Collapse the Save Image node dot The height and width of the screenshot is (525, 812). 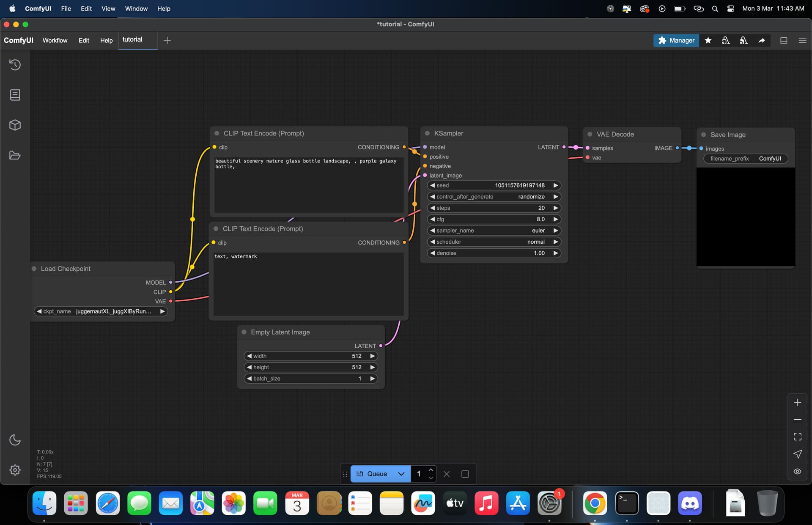[703, 135]
